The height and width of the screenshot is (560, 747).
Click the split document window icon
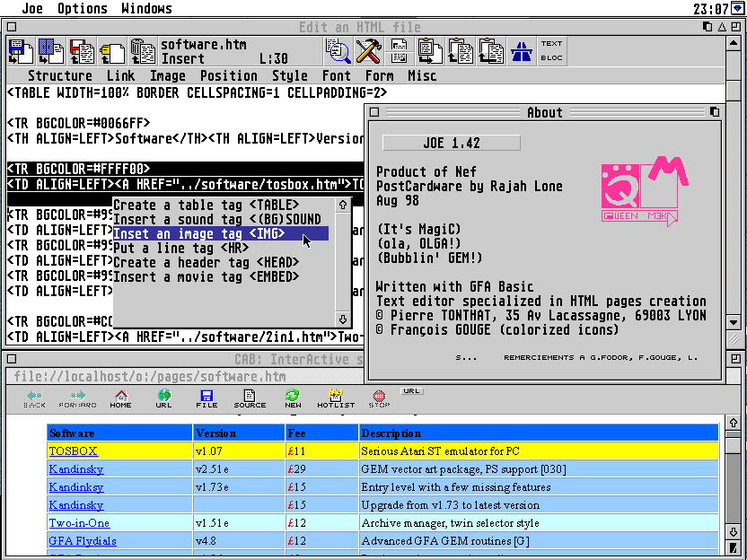click(x=400, y=51)
